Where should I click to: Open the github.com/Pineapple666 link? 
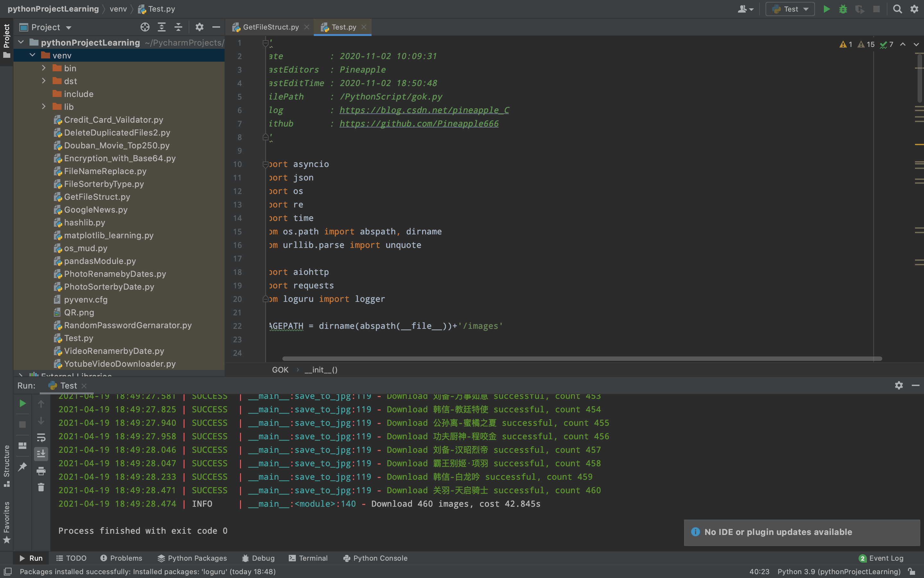tap(419, 124)
